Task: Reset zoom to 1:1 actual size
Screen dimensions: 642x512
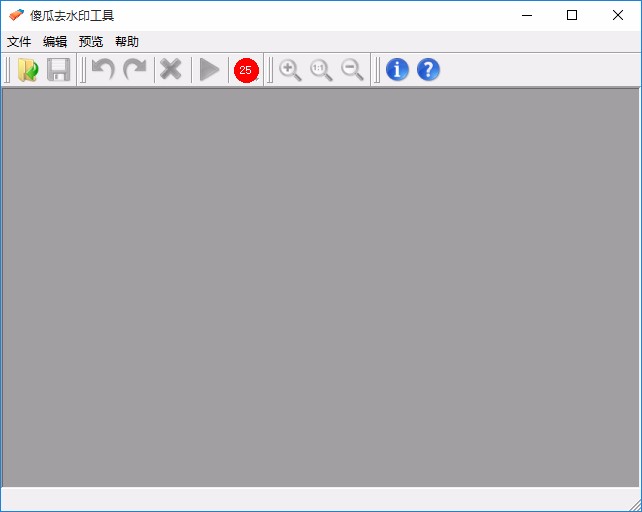Action: 321,70
